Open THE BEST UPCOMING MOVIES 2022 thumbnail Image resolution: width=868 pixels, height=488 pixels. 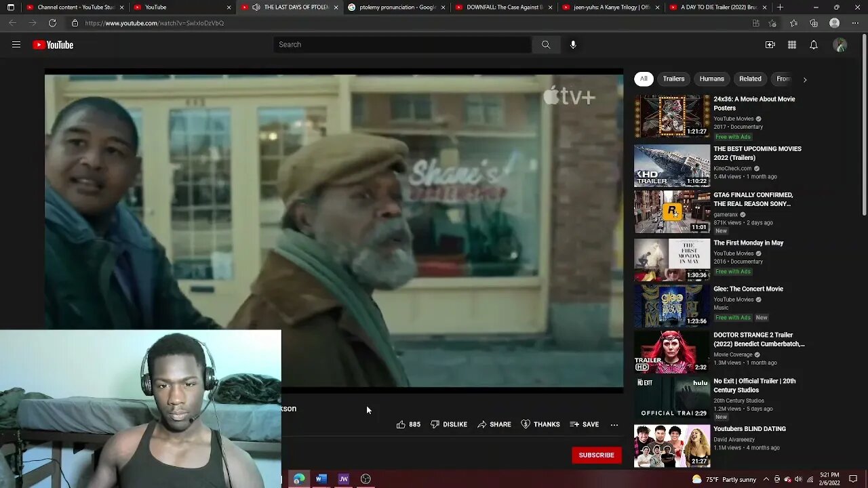(x=672, y=165)
